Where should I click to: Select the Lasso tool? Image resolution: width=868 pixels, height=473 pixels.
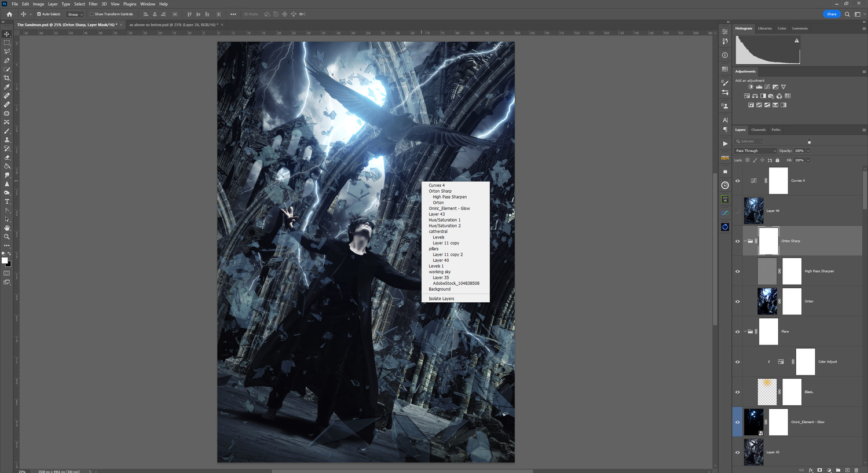(7, 52)
